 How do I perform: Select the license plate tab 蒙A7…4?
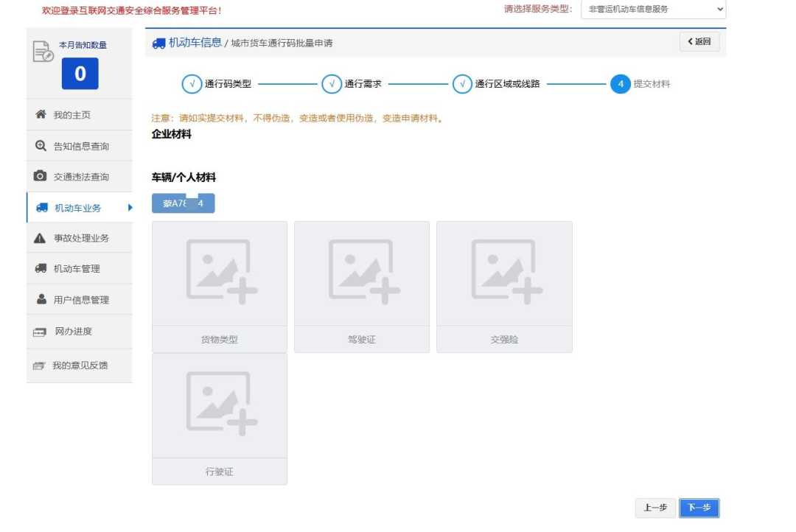(x=183, y=203)
